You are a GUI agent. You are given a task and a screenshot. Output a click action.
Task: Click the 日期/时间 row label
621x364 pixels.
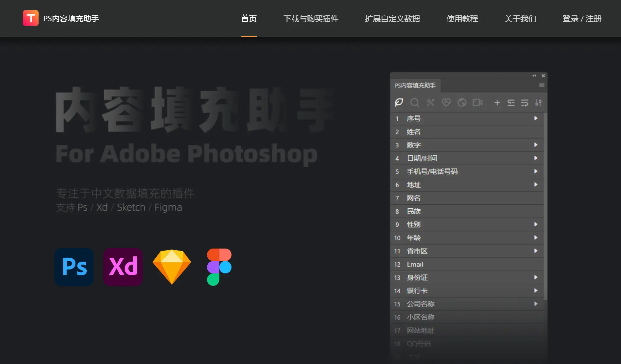coord(422,158)
